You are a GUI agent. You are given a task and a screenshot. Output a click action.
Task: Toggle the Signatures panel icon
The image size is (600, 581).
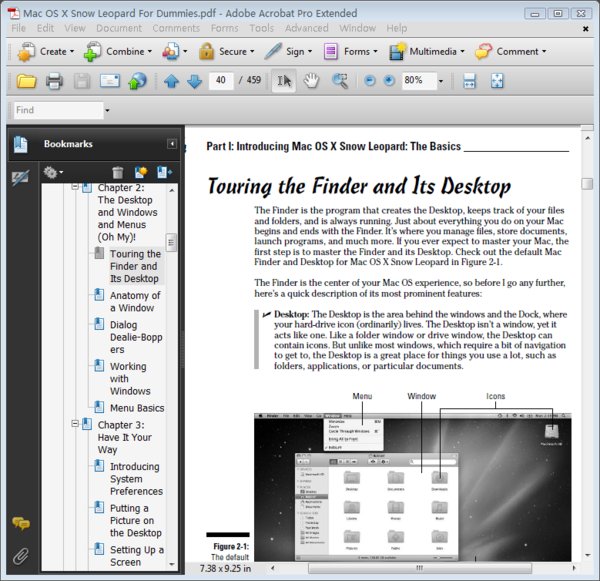pos(20,178)
